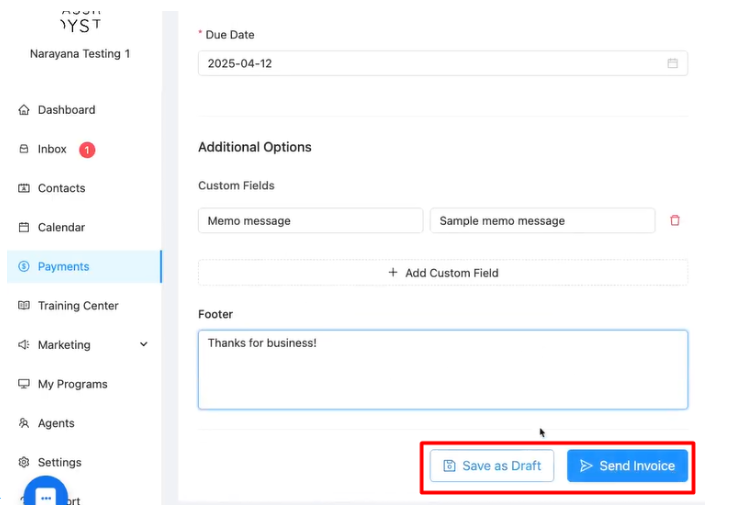
Task: Click the Settings gear icon
Action: (24, 463)
